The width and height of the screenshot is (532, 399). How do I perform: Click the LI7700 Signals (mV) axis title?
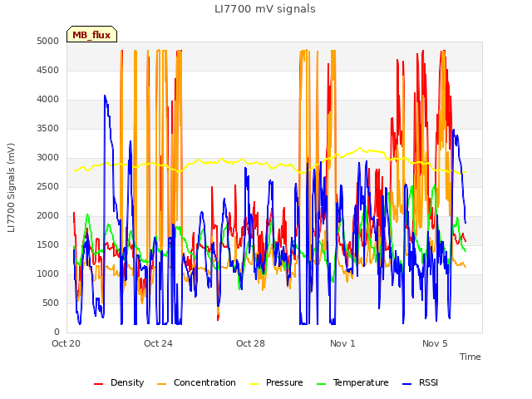pyautogui.click(x=11, y=188)
